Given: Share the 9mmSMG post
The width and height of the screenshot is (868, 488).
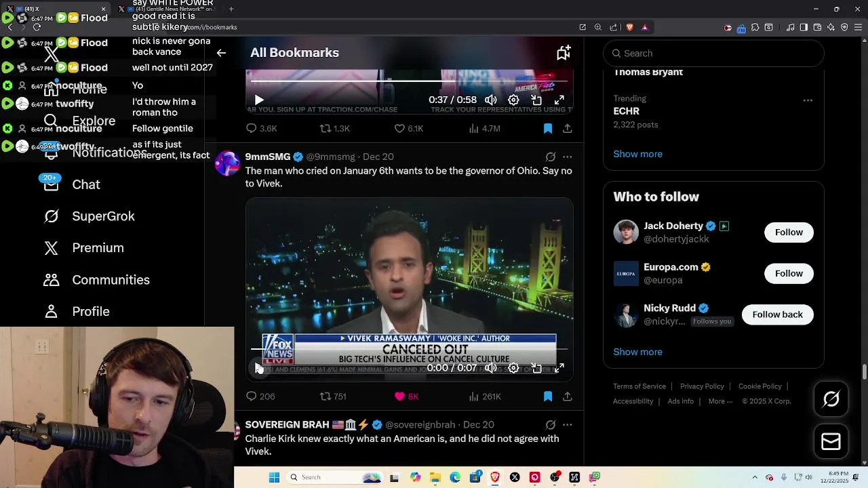Looking at the screenshot, I should pos(568,396).
